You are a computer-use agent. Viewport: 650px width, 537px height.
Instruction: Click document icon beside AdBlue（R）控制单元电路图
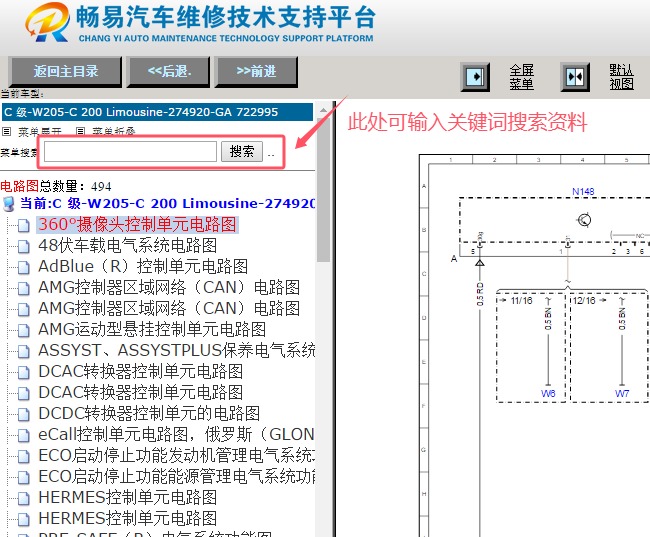coord(23,267)
